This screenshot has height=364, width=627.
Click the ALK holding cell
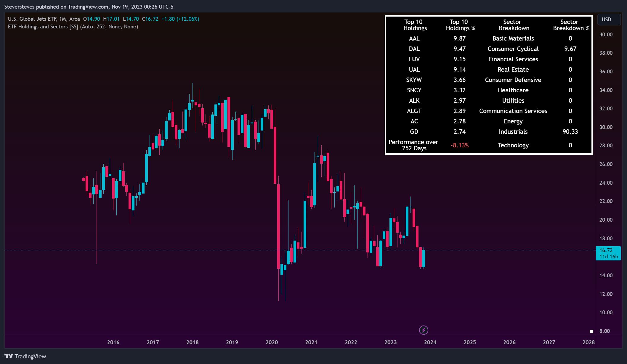coord(414,101)
